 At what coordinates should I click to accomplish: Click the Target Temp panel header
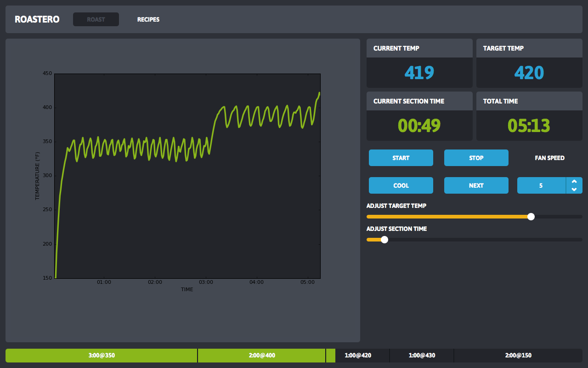(x=529, y=48)
